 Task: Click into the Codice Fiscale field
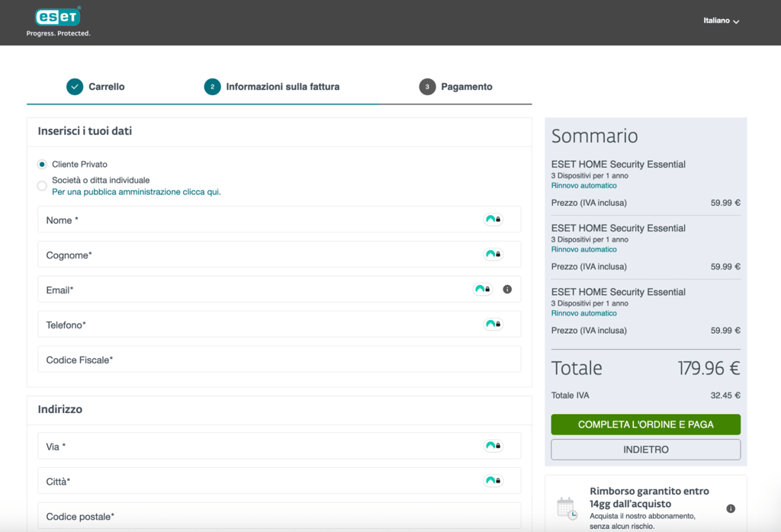[279, 359]
